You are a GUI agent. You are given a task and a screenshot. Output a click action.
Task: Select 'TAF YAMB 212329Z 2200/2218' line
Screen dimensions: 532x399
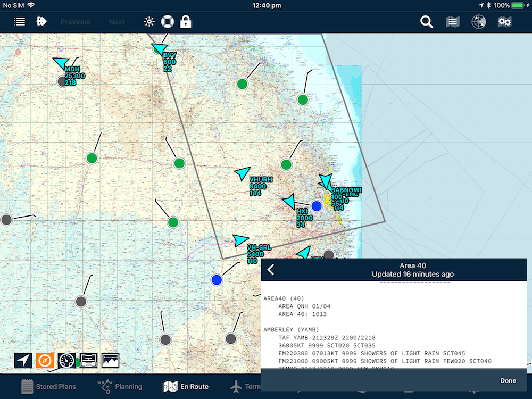point(327,338)
